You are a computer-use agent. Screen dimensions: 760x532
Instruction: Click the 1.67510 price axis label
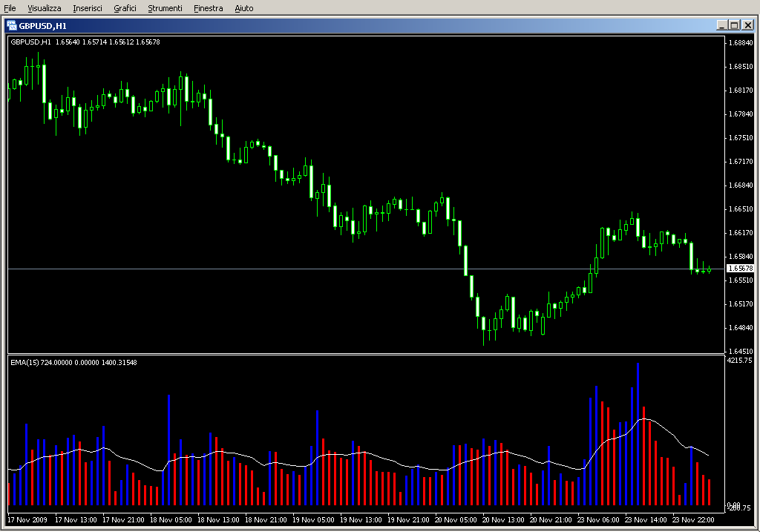tap(741, 137)
